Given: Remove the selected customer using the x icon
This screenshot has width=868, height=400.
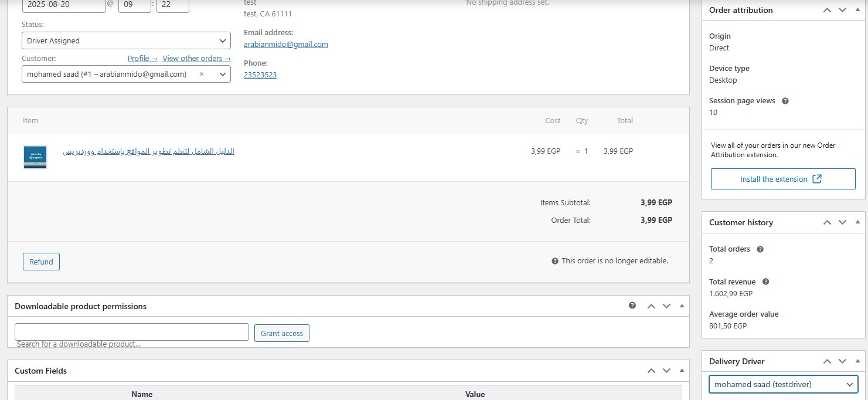Looking at the screenshot, I should click(201, 74).
